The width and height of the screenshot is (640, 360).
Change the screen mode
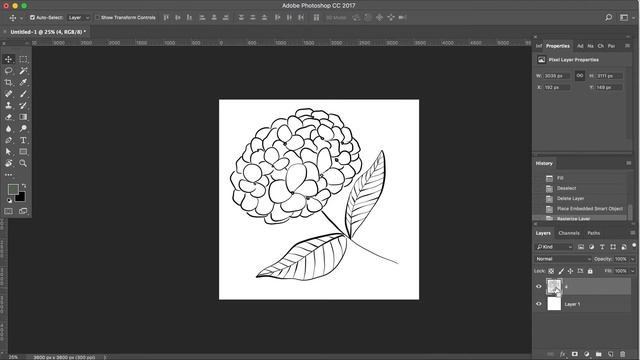(23, 211)
